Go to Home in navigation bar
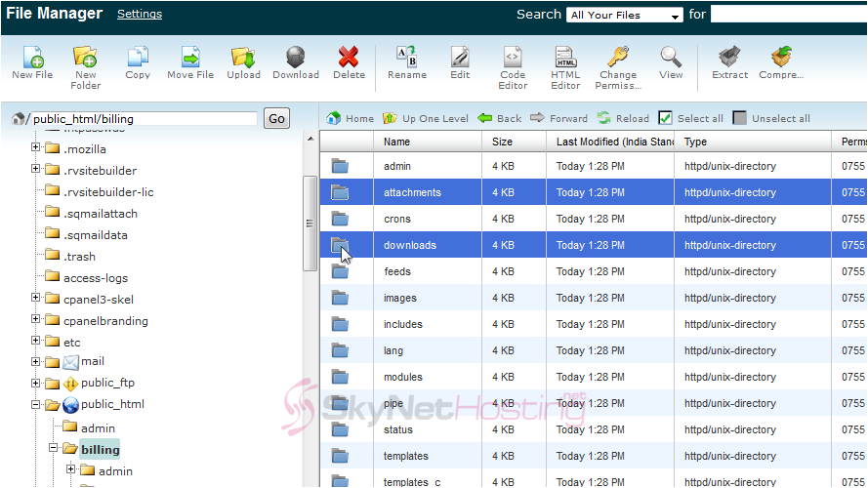The height and width of the screenshot is (488, 868). tap(350, 118)
